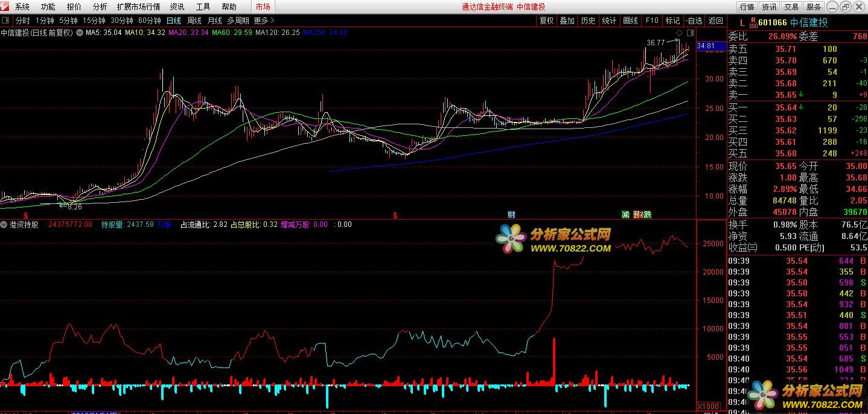868x414 pixels.
Task: Click the TDX app logo icon
Action: click(5, 7)
